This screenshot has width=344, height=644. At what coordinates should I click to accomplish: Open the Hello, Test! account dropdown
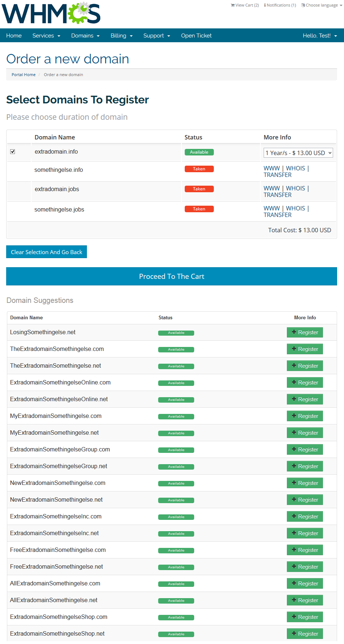point(320,36)
